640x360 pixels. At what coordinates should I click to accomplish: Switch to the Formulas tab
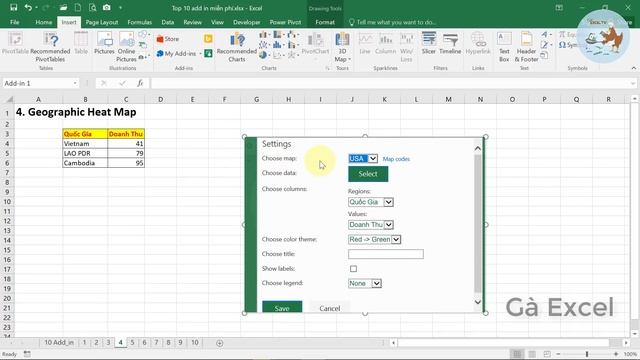point(140,22)
